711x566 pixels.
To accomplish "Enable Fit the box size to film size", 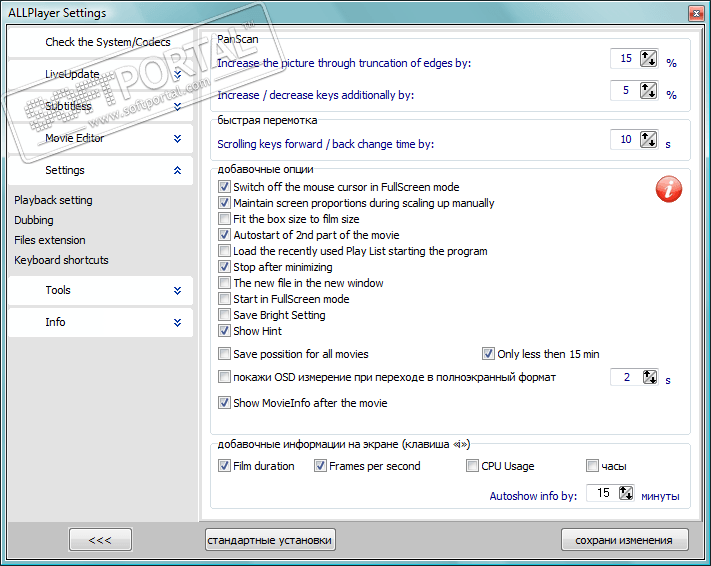I will [224, 219].
